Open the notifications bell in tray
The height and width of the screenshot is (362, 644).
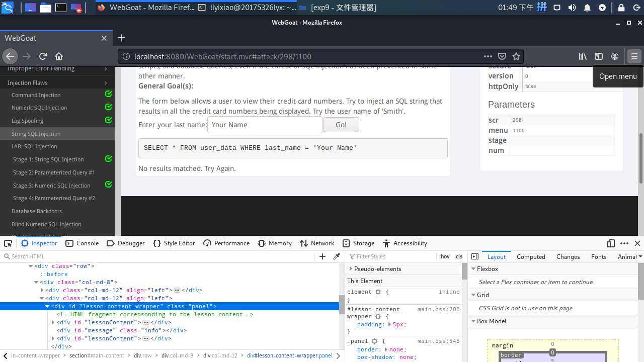[587, 8]
